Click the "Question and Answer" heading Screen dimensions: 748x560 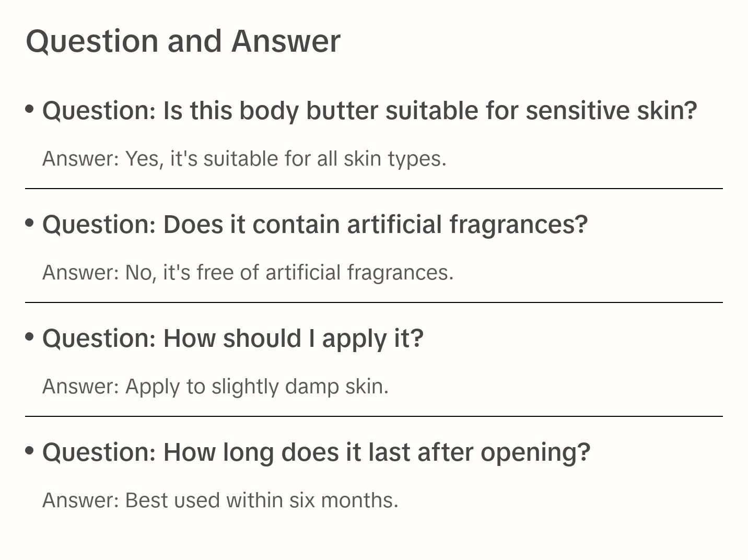pyautogui.click(x=183, y=41)
